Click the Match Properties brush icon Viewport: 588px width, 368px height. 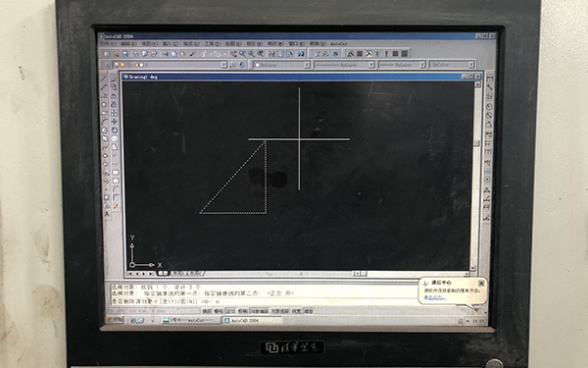(192, 54)
